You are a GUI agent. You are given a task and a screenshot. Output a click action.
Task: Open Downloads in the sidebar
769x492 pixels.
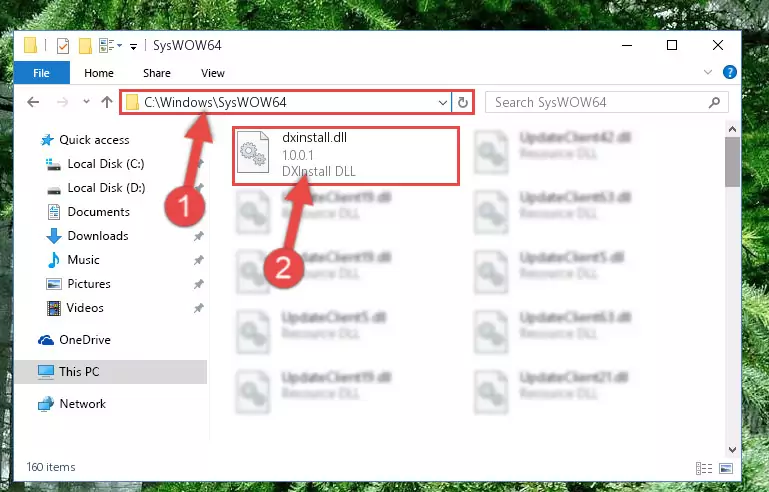click(98, 236)
